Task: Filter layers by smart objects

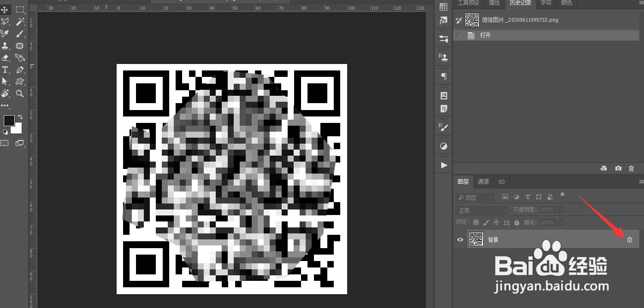Action: pyautogui.click(x=549, y=197)
